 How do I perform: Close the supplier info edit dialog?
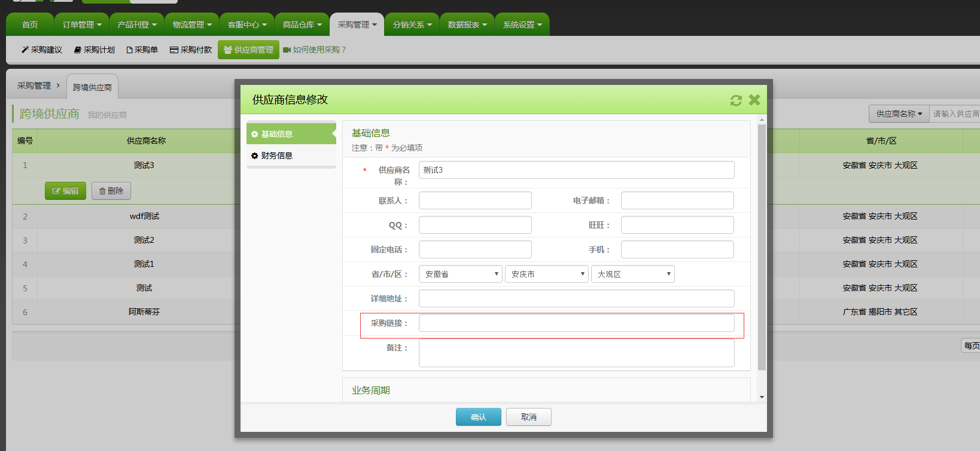[x=754, y=100]
